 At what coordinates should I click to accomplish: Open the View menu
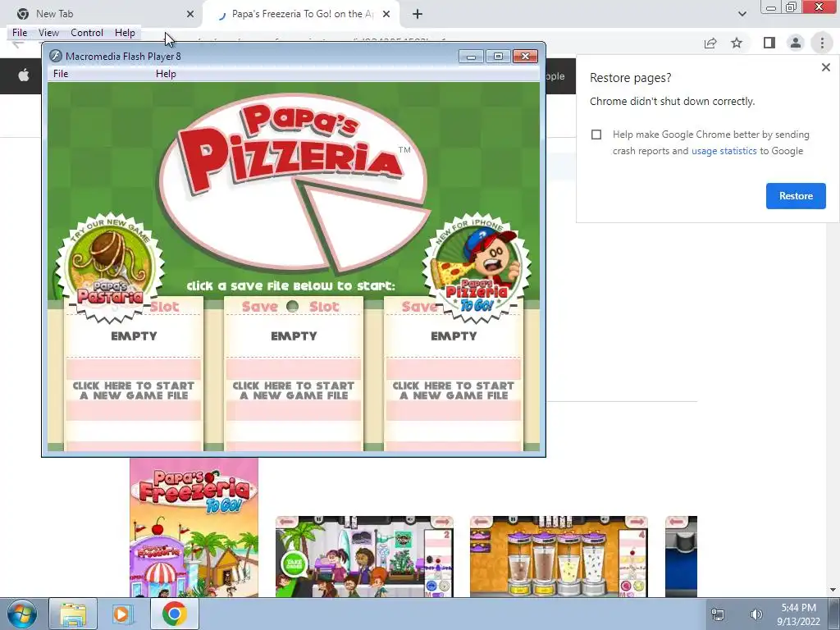coord(48,33)
